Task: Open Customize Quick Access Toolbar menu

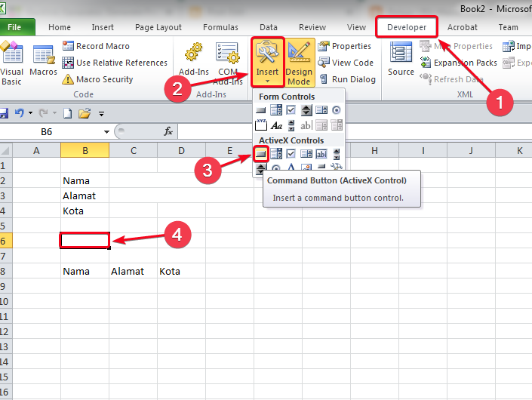Action: coord(101,114)
